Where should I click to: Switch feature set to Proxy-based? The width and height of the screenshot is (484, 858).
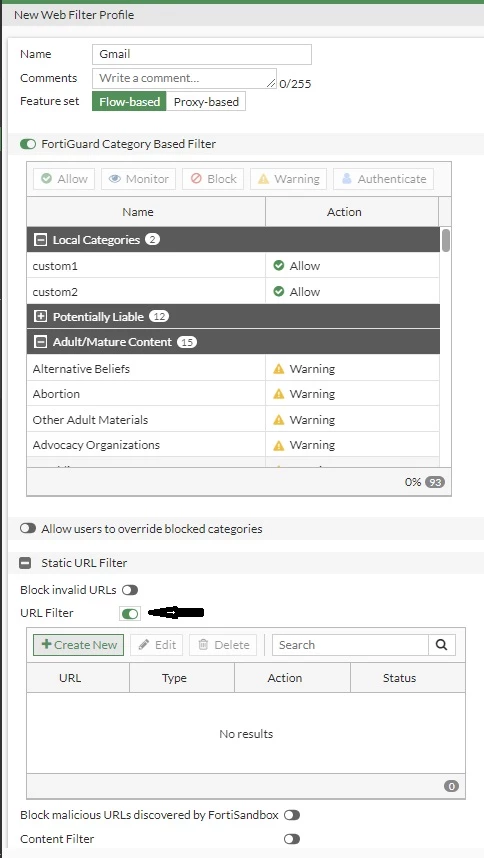(x=206, y=102)
